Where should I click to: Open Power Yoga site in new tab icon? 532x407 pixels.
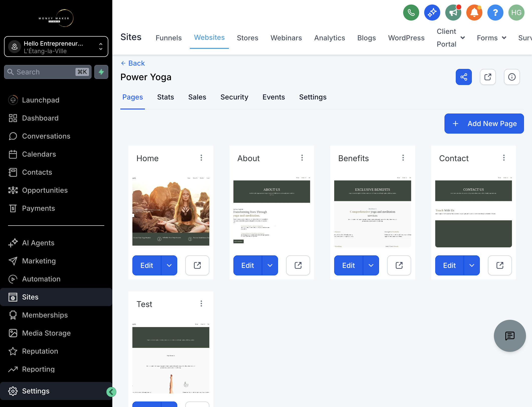coord(488,77)
